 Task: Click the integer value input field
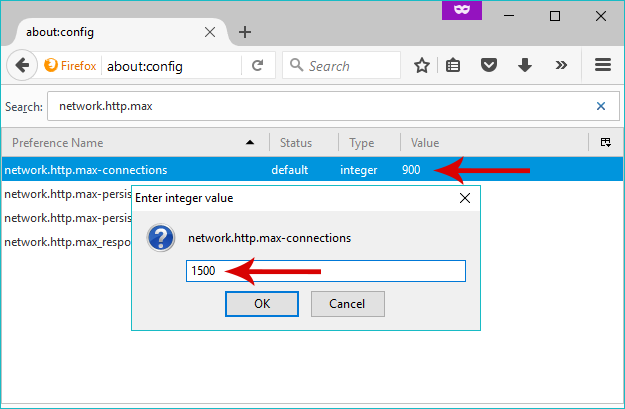point(326,271)
